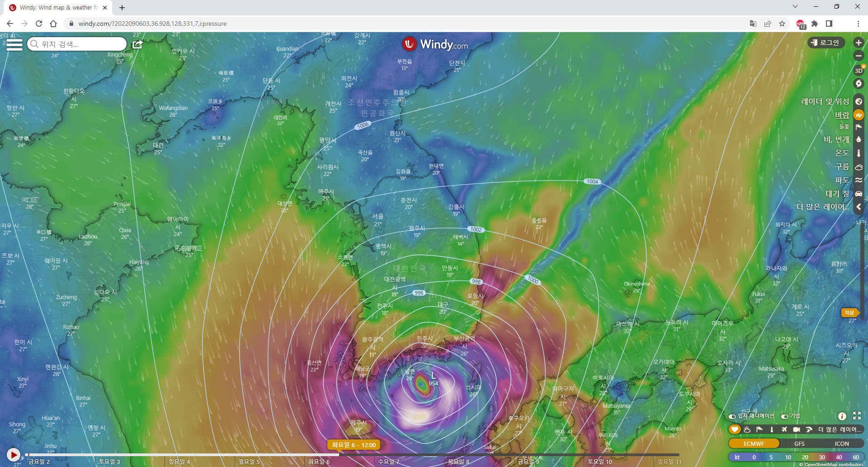868x467 pixels.
Task: Show the map info icon
Action: pyautogui.click(x=842, y=416)
